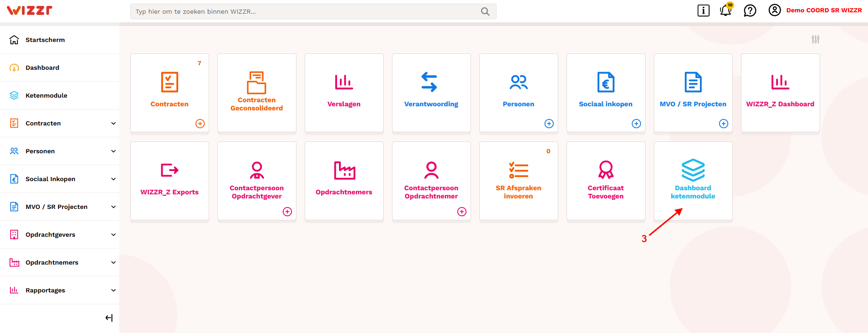
Task: Open the Verantwoording tile
Action: tap(431, 93)
